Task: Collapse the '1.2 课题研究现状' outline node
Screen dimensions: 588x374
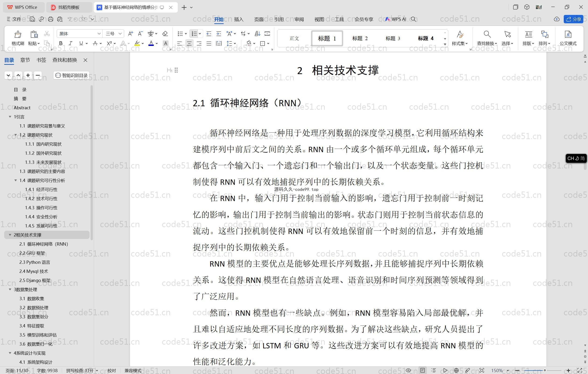Action: (16, 135)
